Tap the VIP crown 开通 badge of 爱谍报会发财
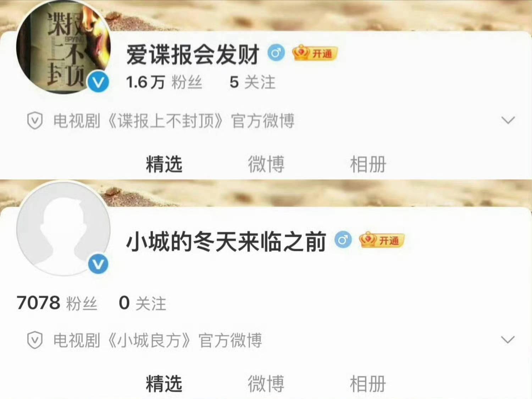 pos(314,53)
